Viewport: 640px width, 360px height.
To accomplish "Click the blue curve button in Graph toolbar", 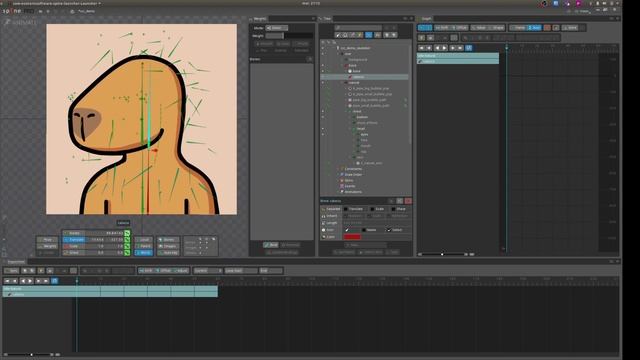I will pyautogui.click(x=534, y=28).
